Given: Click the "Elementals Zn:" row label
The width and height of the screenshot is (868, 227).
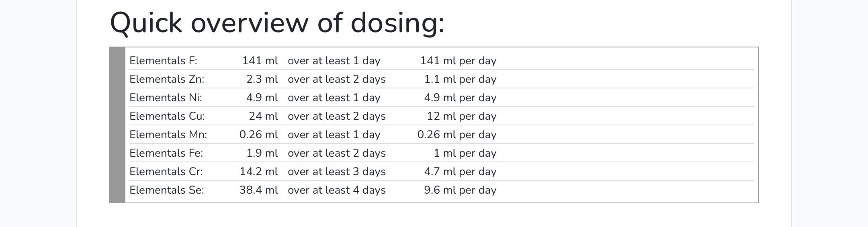Looking at the screenshot, I should 167,79.
